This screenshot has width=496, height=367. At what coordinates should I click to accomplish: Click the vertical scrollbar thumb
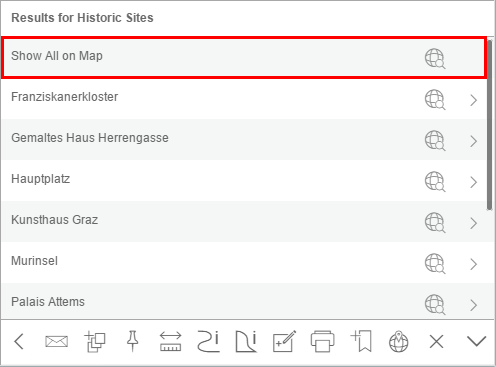489,125
